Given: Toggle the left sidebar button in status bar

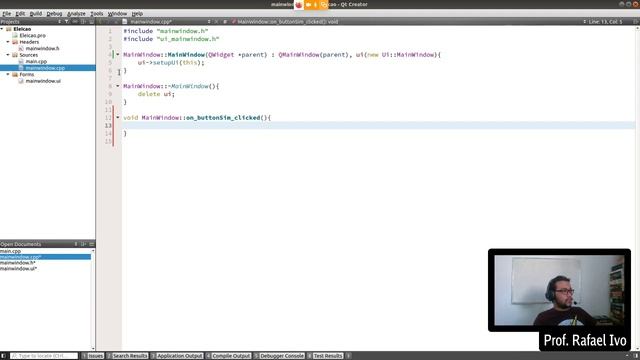Looking at the screenshot, I should 4,356.
